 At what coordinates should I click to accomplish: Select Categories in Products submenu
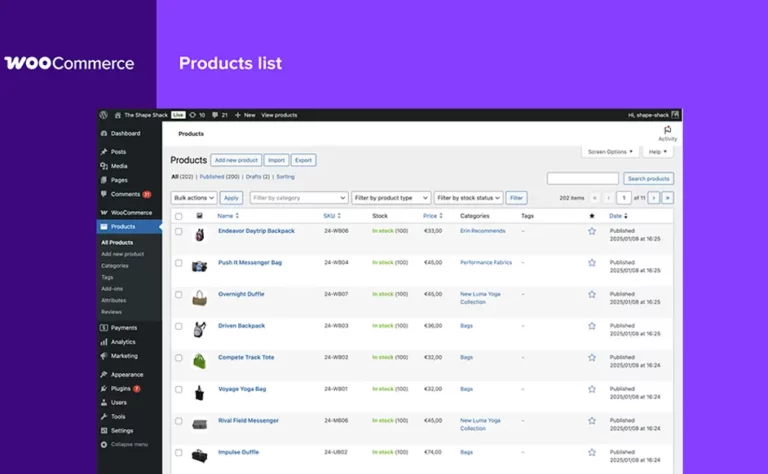115,266
